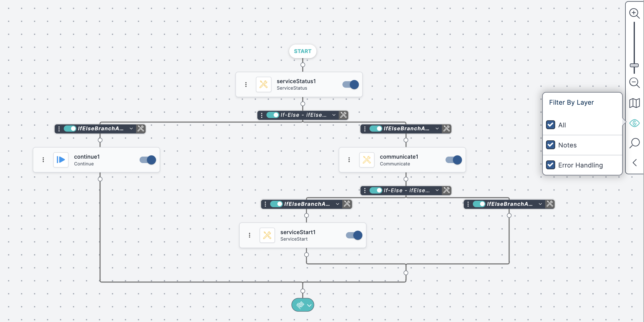
Task: Open the kebab menu on serviceStatus1
Action: click(x=246, y=84)
